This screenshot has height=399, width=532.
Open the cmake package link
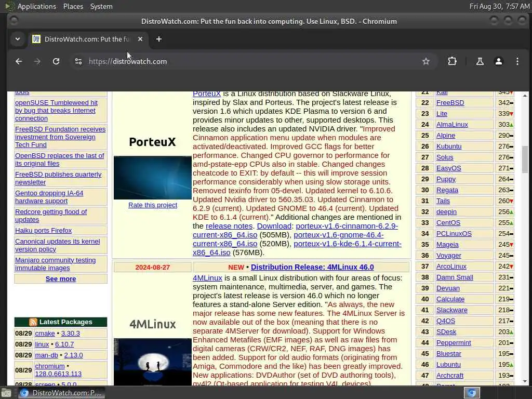(45, 334)
